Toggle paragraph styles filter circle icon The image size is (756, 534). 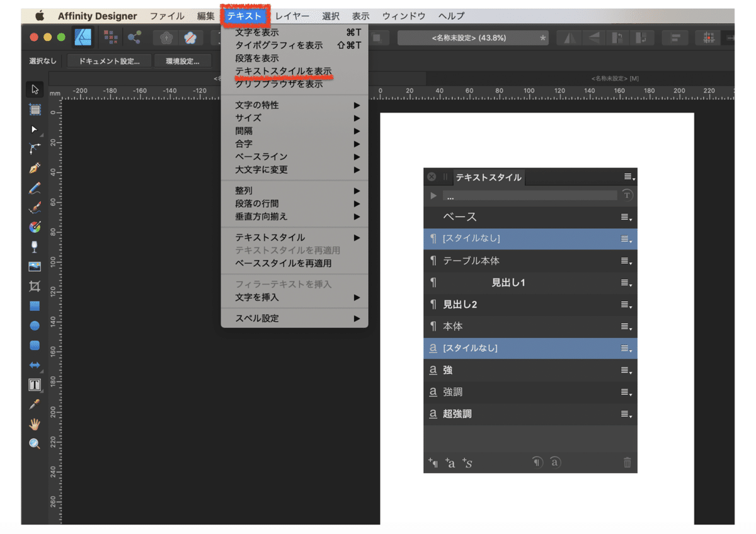click(x=537, y=462)
